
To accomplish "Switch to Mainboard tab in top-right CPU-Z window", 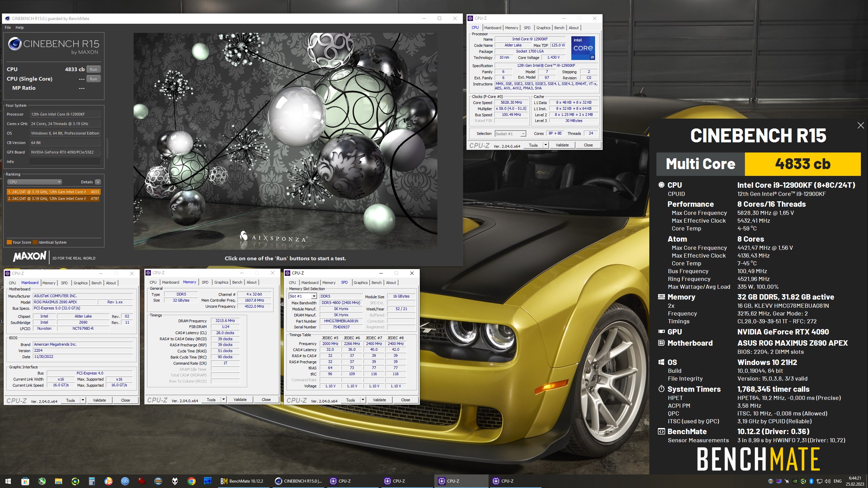I will (493, 28).
